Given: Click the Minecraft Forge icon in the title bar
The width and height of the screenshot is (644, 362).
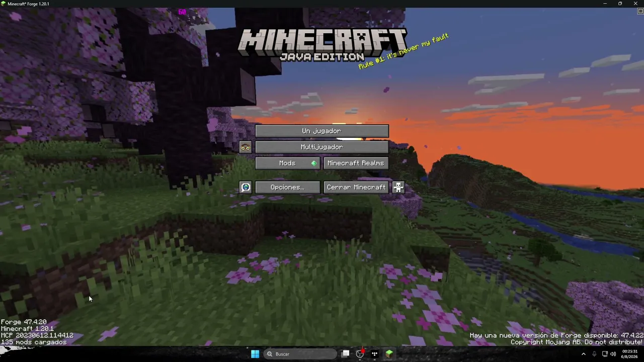Looking at the screenshot, I should click(4, 4).
